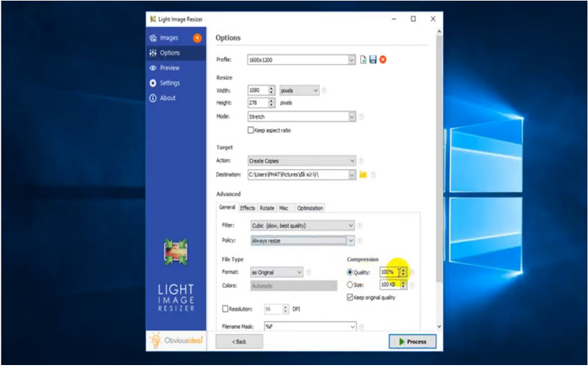This screenshot has width=588, height=368.
Task: Click the orange image count badge
Action: click(197, 38)
